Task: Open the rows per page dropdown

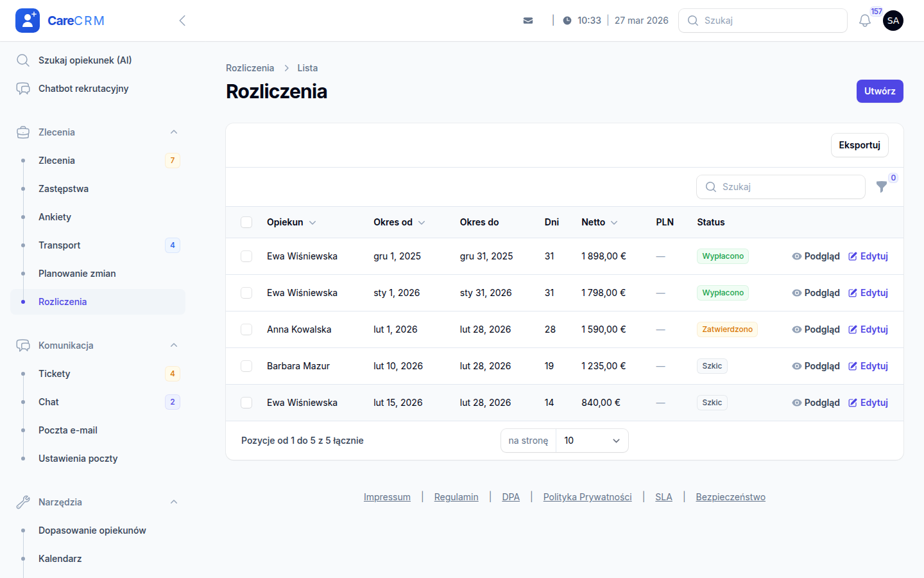Action: 592,441
